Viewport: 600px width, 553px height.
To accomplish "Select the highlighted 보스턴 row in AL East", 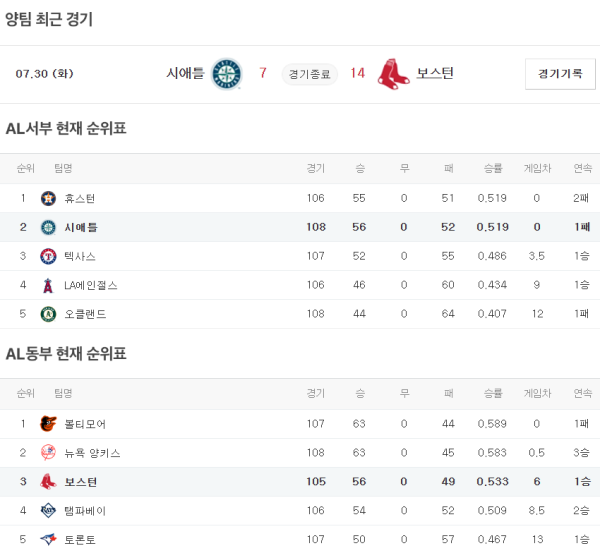I will point(300,481).
